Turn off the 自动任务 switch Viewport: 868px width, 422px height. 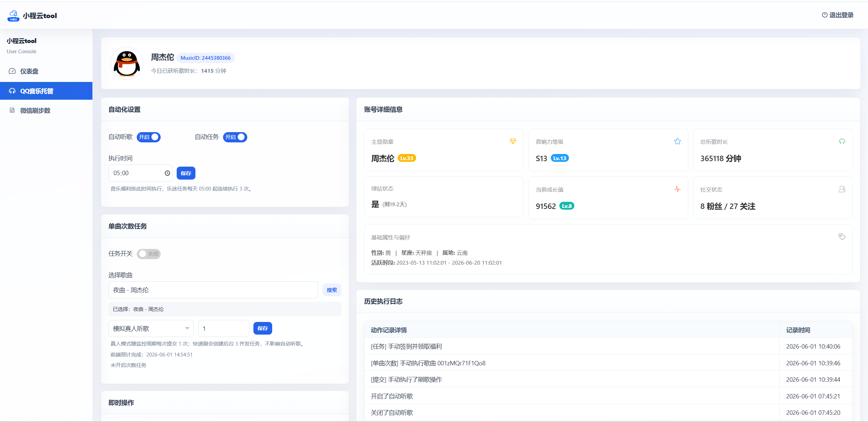tap(235, 137)
